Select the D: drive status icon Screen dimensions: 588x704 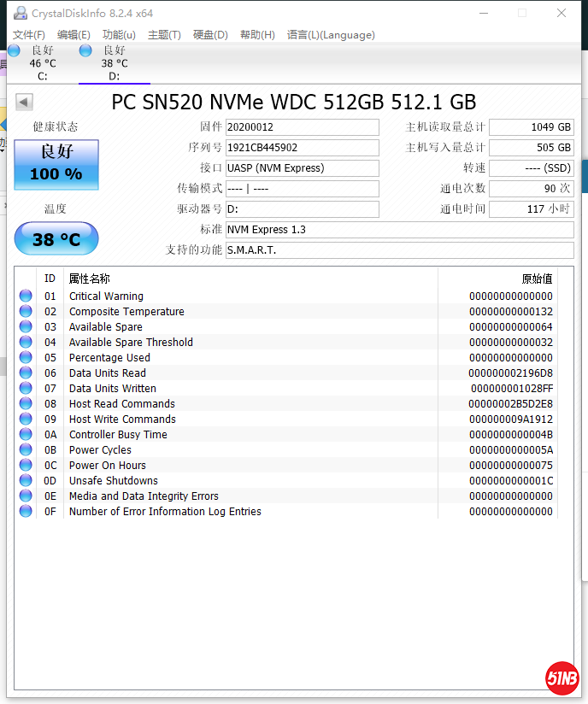click(85, 50)
